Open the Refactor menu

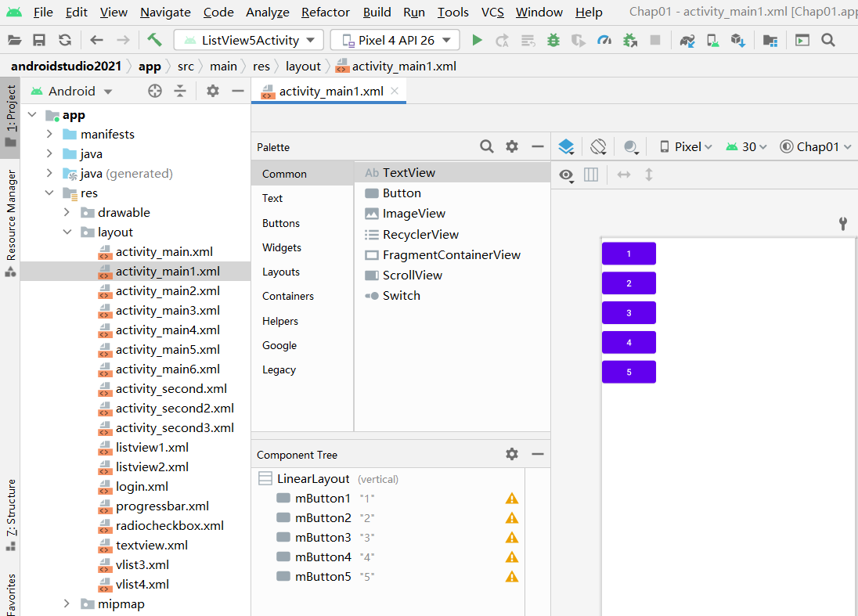(x=326, y=12)
